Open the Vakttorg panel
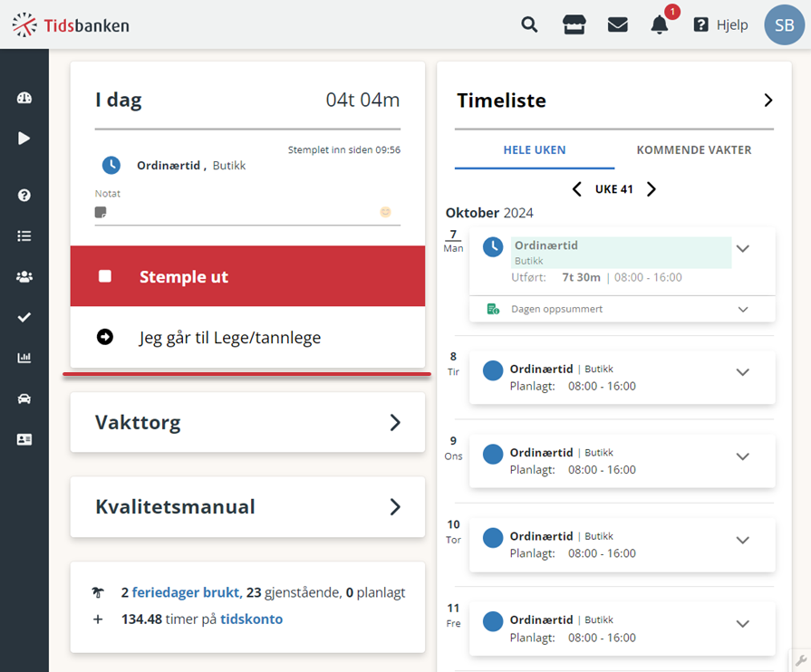Image resolution: width=811 pixels, height=672 pixels. click(247, 422)
